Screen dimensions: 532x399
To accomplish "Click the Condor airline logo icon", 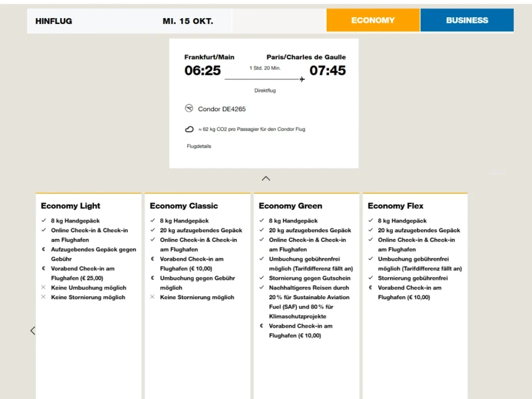I will tap(189, 109).
